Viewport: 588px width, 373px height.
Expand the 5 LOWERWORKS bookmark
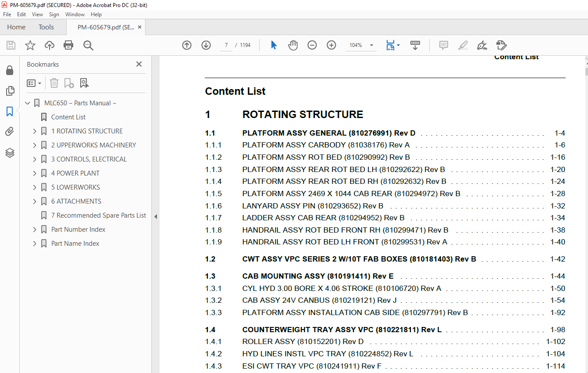pos(35,187)
